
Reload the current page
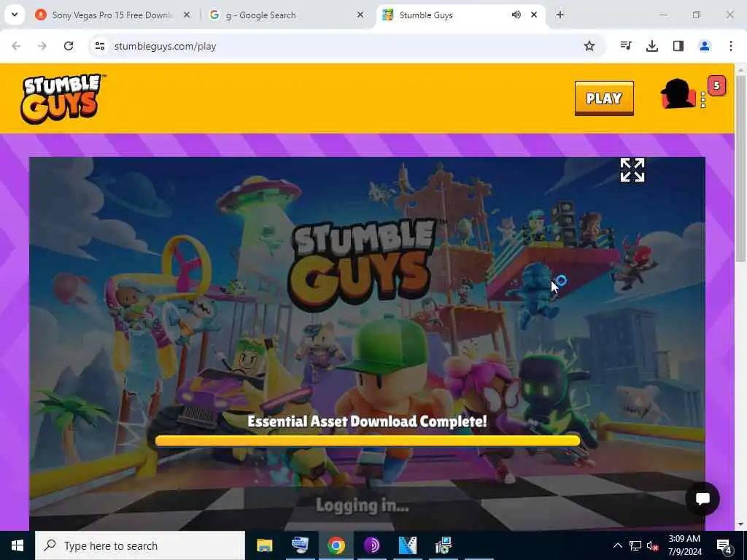[x=69, y=46]
